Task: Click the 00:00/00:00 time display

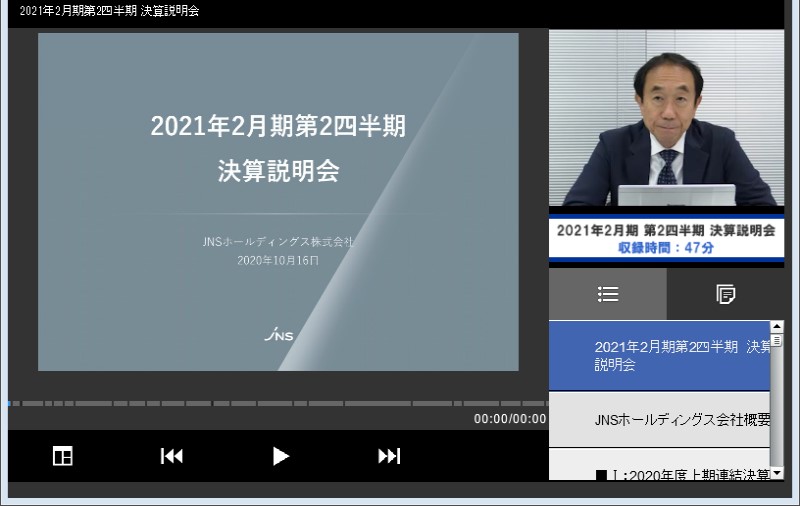Action: point(510,419)
